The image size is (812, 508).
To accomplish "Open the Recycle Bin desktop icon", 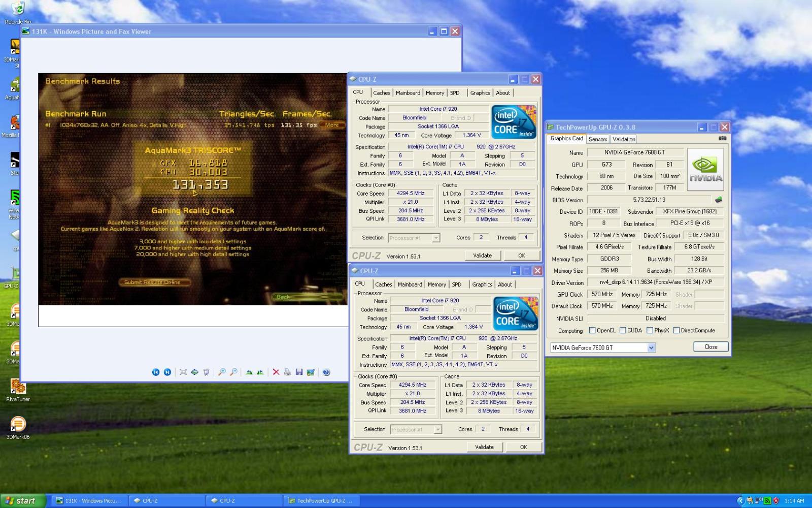I will (18, 13).
